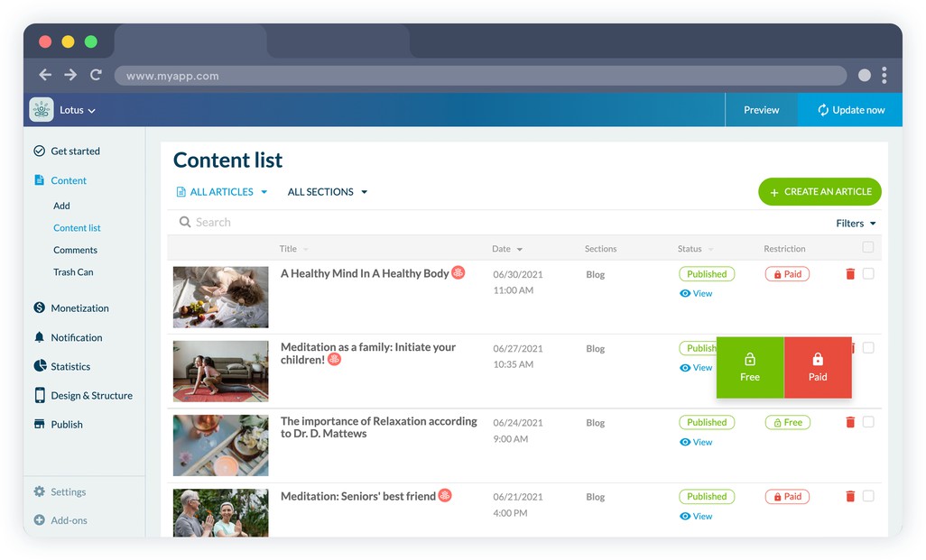Image resolution: width=926 pixels, height=560 pixels.
Task: Tick the checkbox for A Healthy Mind article
Action: click(868, 274)
